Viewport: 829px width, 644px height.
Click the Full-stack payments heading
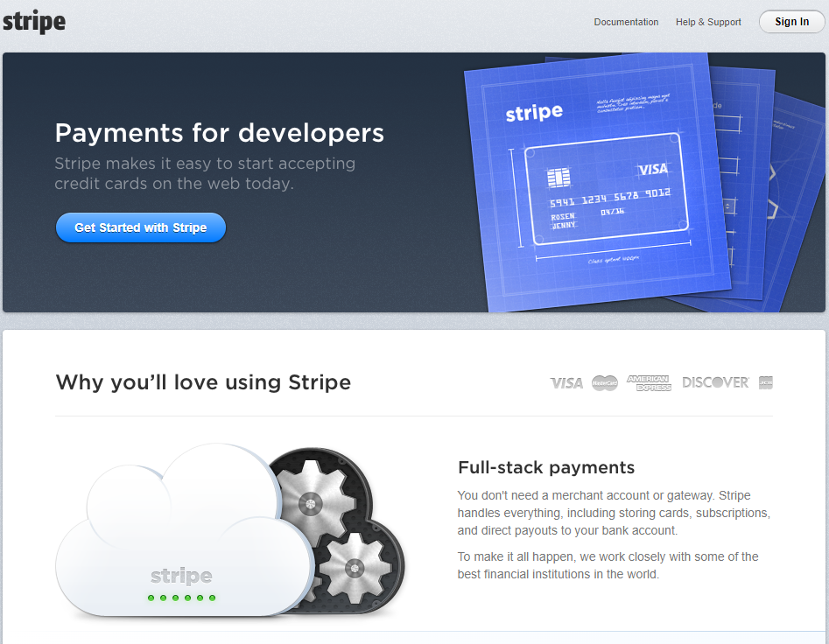click(546, 467)
